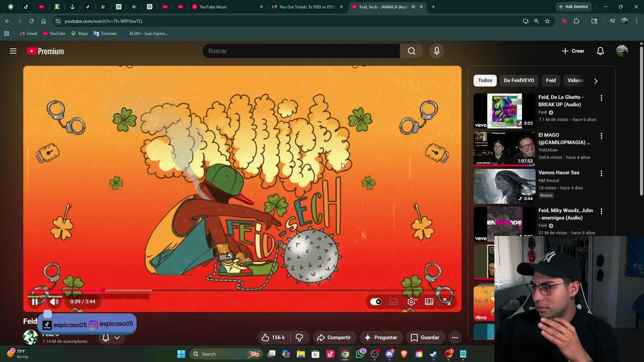Open BREAK UP (Audio) video thumbnail

[x=504, y=111]
